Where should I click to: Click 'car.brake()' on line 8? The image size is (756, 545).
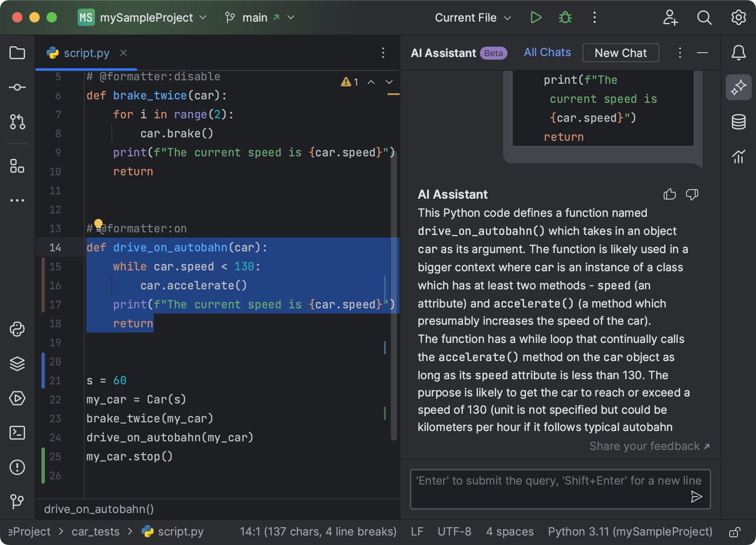(x=177, y=133)
